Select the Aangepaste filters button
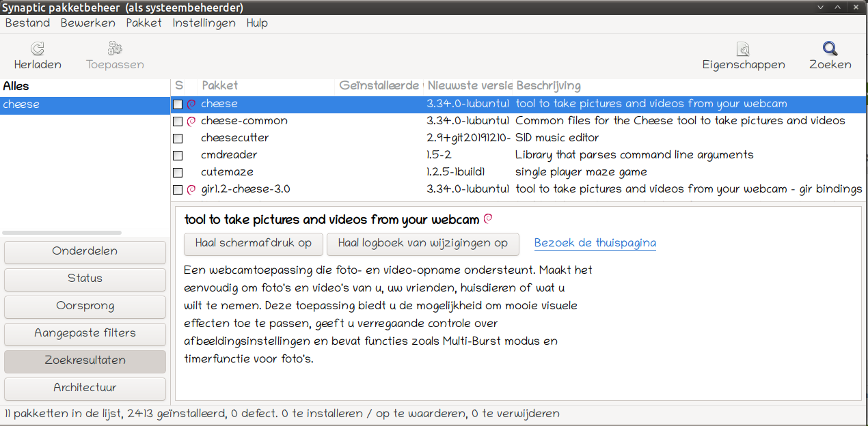The width and height of the screenshot is (868, 426). [85, 333]
